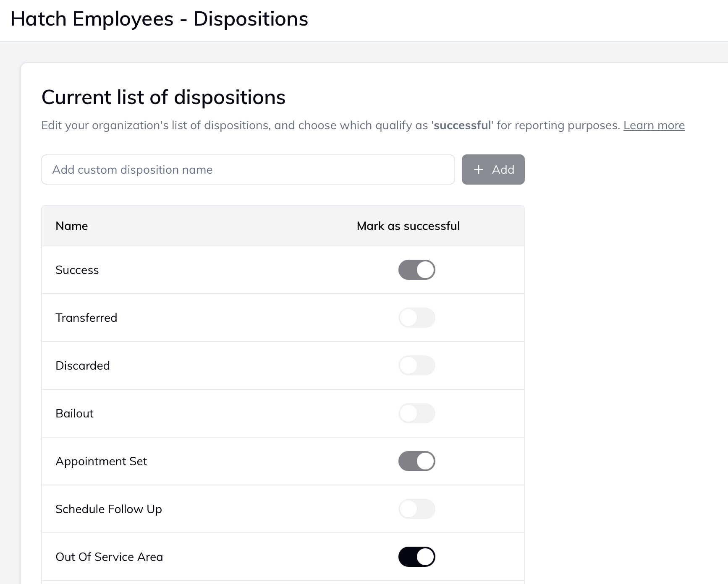Select the Bailout row name

(x=74, y=413)
